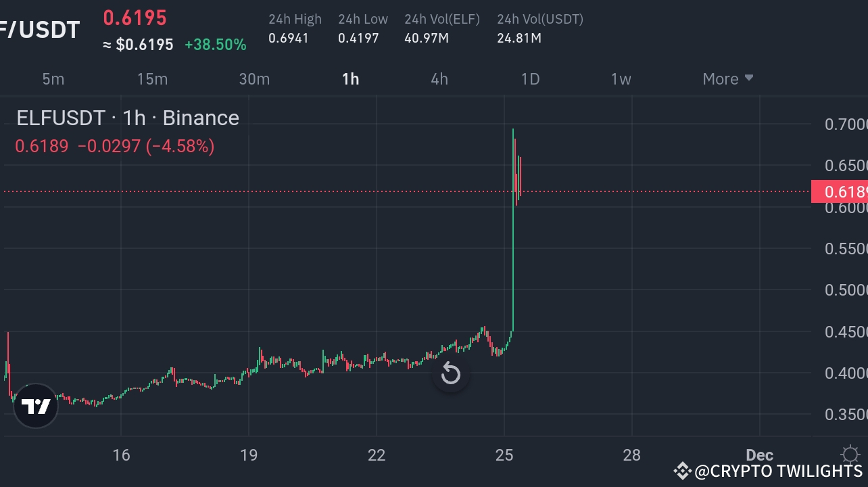Select the 1D timeframe

[x=530, y=78]
